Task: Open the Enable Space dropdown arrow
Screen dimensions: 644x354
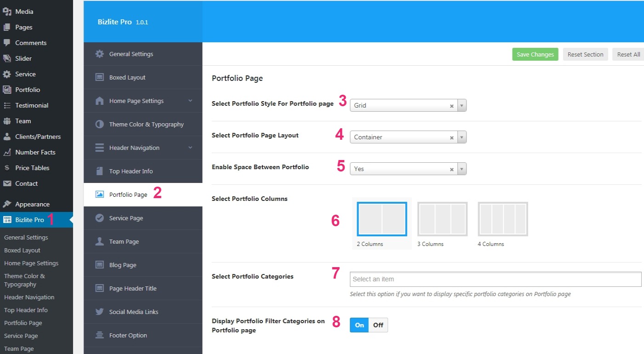Action: tap(462, 169)
